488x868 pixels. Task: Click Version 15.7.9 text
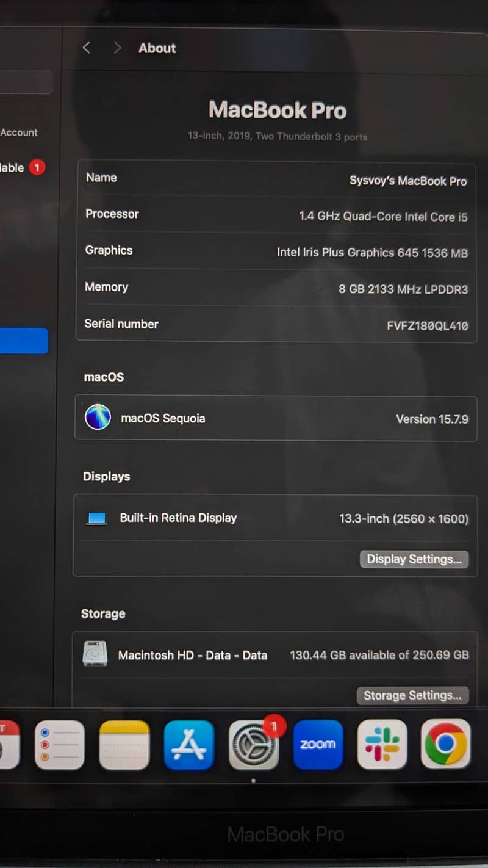click(432, 419)
